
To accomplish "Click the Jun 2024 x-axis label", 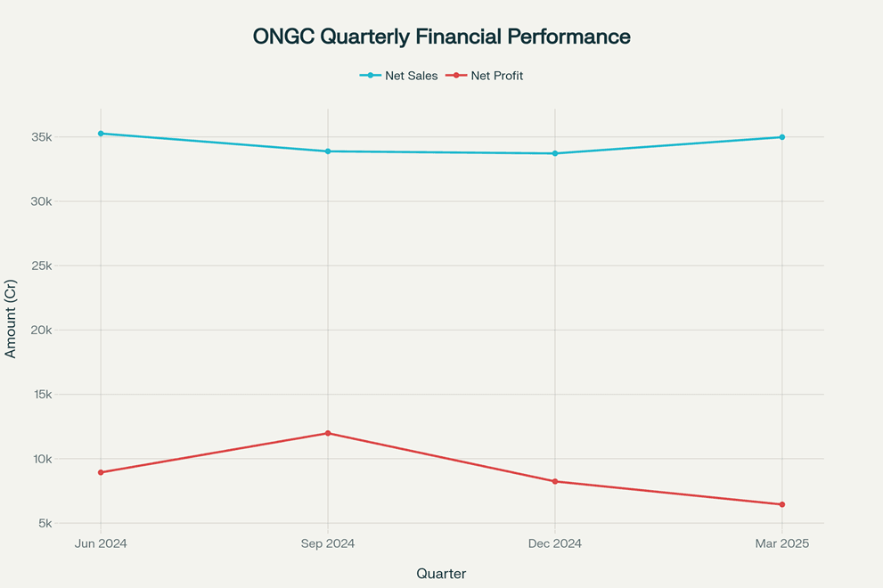I will point(101,543).
